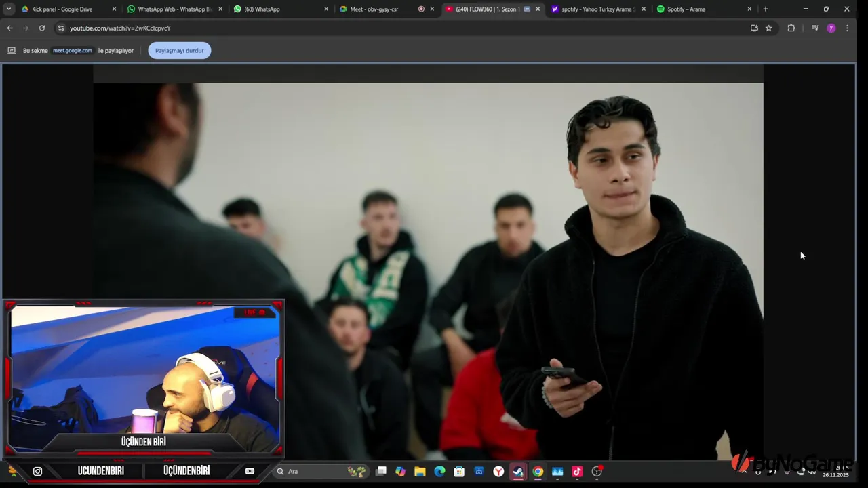Viewport: 868px width, 488px height.
Task: Click the Ara taskbar search box
Action: 321,471
